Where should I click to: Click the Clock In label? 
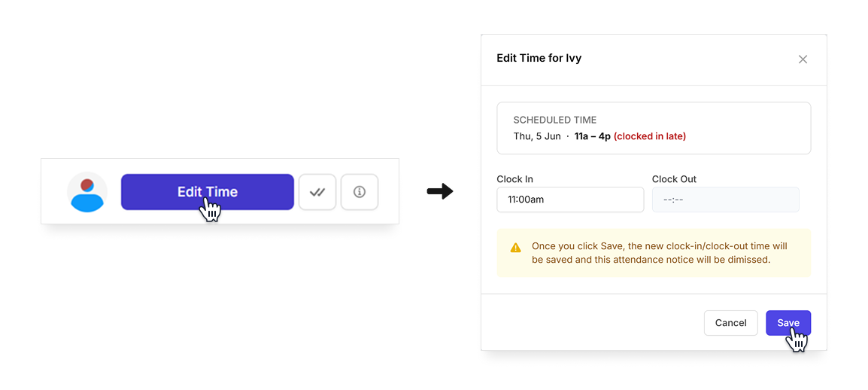514,179
